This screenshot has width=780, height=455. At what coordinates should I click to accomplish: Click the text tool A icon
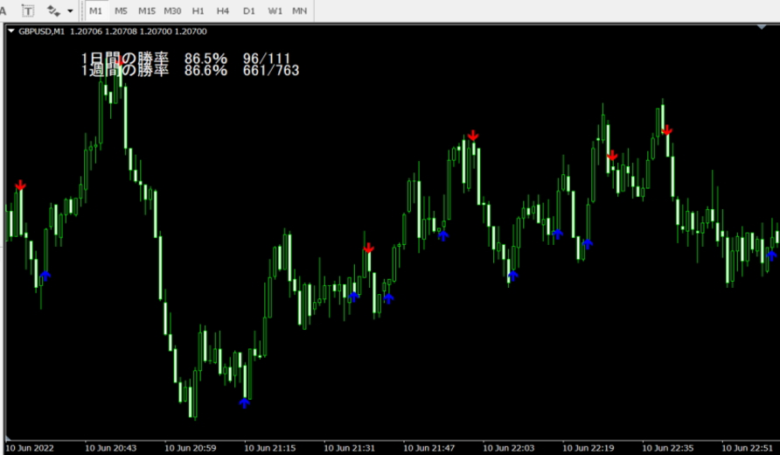(2, 10)
